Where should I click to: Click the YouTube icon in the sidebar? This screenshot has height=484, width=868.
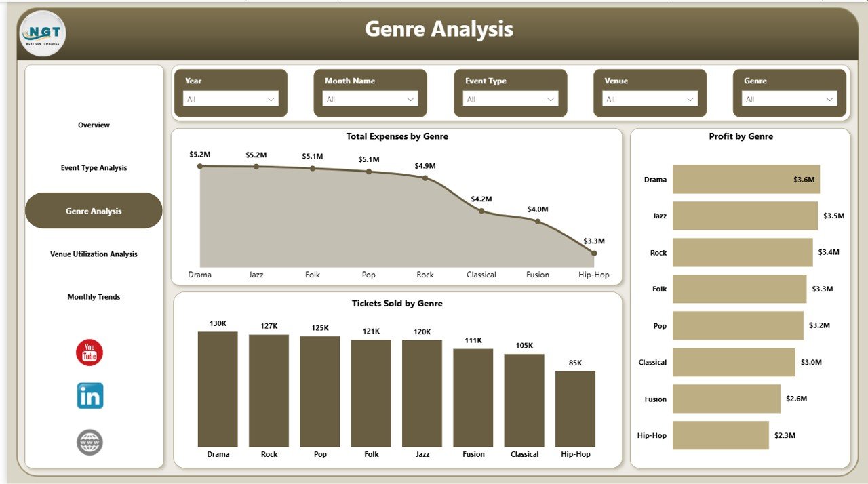(x=89, y=352)
